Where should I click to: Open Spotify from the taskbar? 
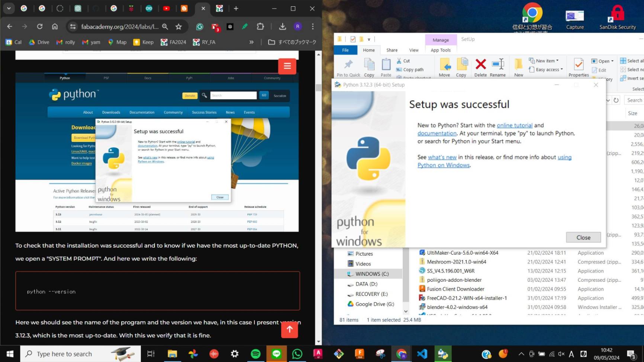(x=255, y=354)
